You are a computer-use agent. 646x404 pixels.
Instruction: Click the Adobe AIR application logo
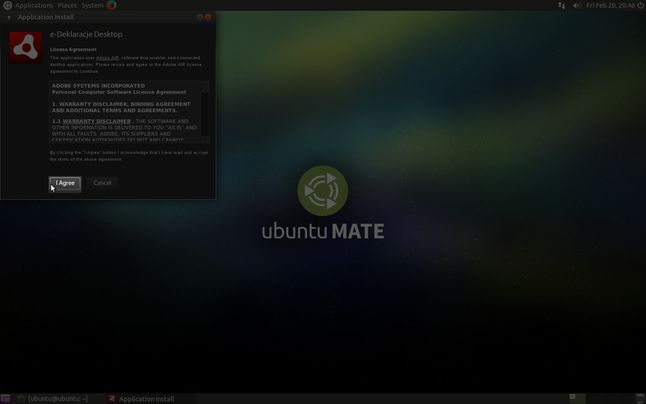click(x=26, y=48)
